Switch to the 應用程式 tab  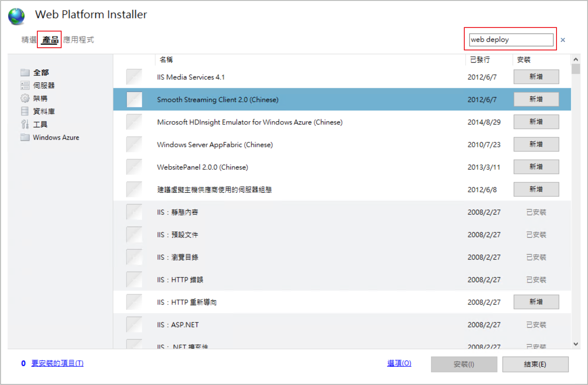(79, 40)
